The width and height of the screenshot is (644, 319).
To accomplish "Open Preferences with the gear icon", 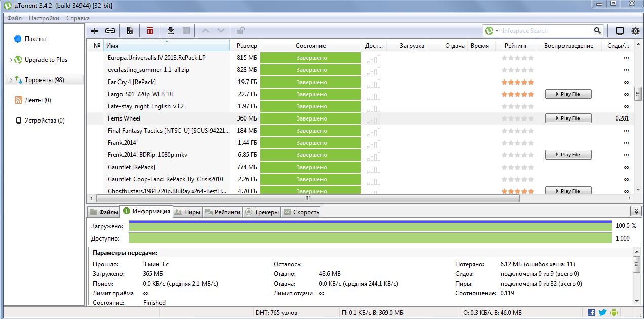I will [635, 31].
